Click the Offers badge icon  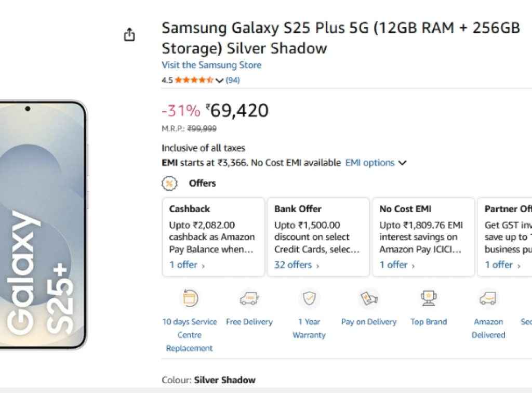169,183
